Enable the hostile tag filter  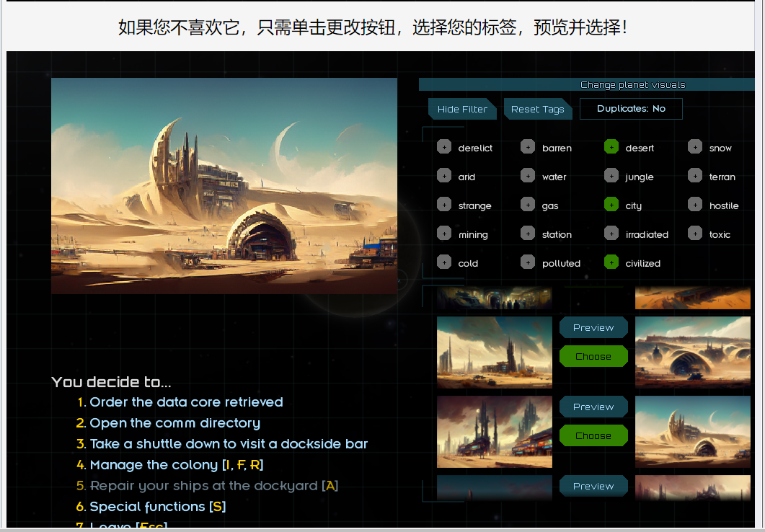(695, 204)
